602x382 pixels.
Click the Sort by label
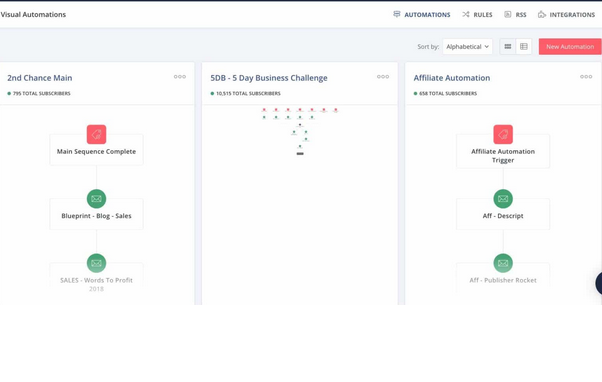(x=428, y=46)
